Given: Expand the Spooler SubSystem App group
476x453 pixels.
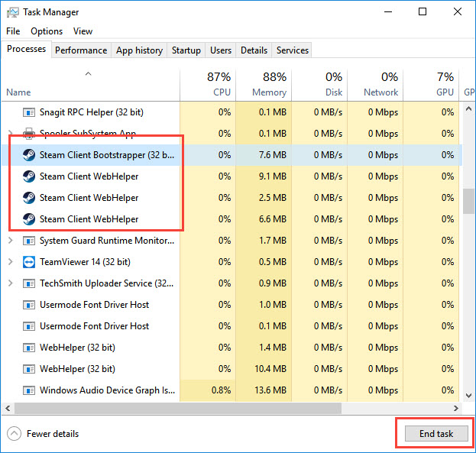Looking at the screenshot, I should coord(11,133).
